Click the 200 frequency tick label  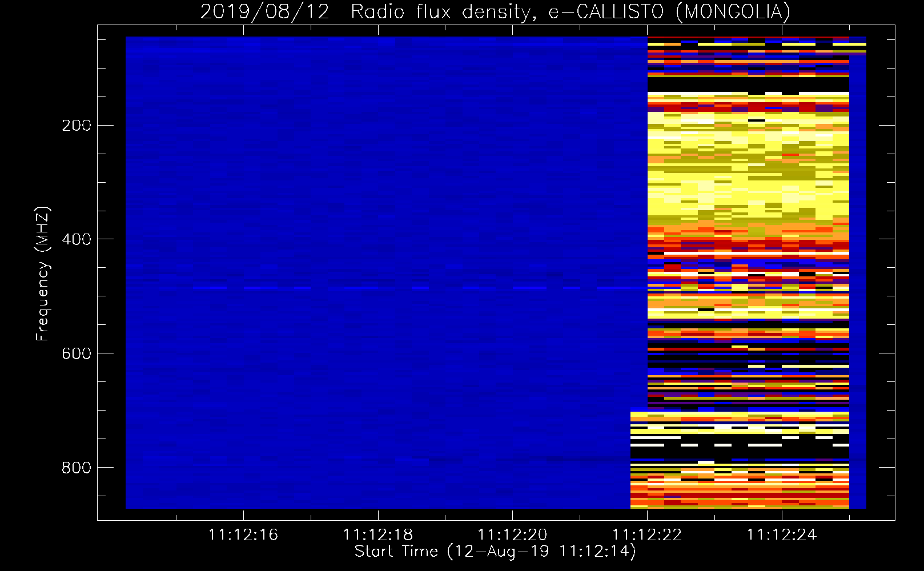77,125
